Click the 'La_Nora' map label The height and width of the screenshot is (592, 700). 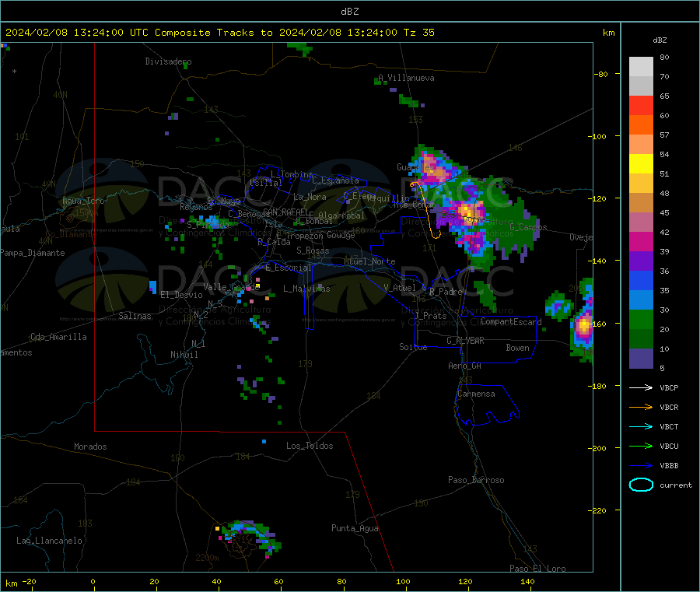click(x=310, y=197)
